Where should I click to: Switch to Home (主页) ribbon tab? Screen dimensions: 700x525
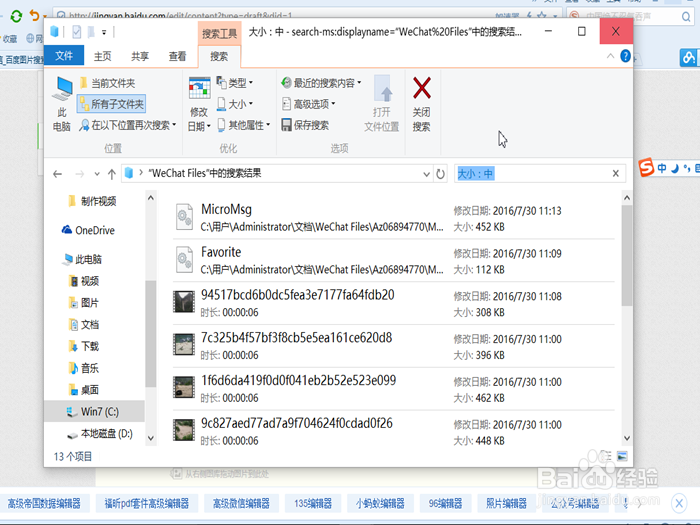pyautogui.click(x=102, y=56)
